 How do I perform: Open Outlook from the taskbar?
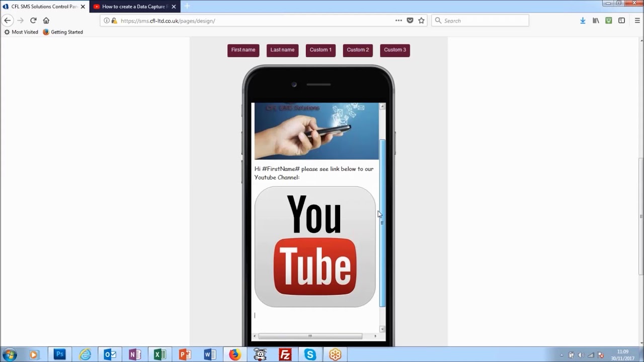pos(110,354)
